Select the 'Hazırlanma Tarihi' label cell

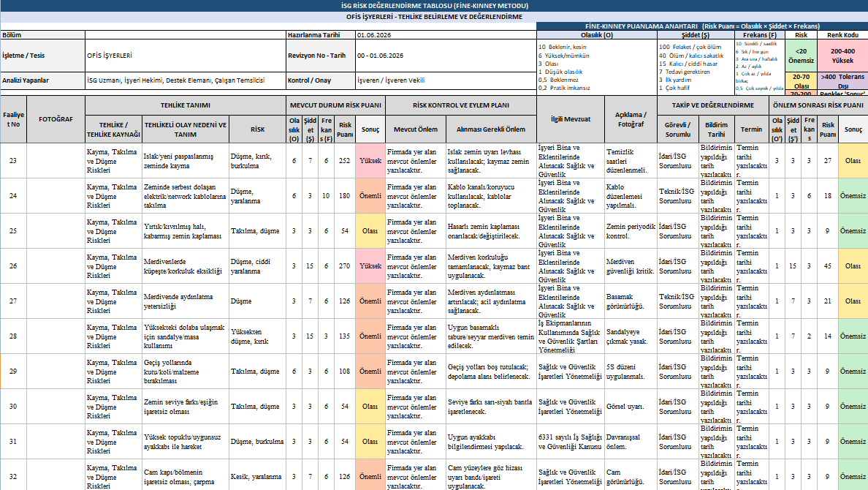[321, 35]
